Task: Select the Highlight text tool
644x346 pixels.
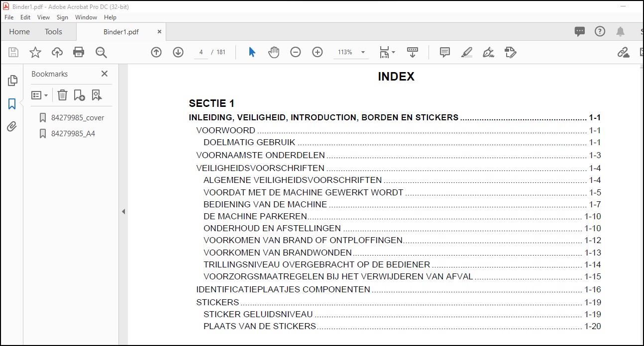Action: tap(467, 52)
